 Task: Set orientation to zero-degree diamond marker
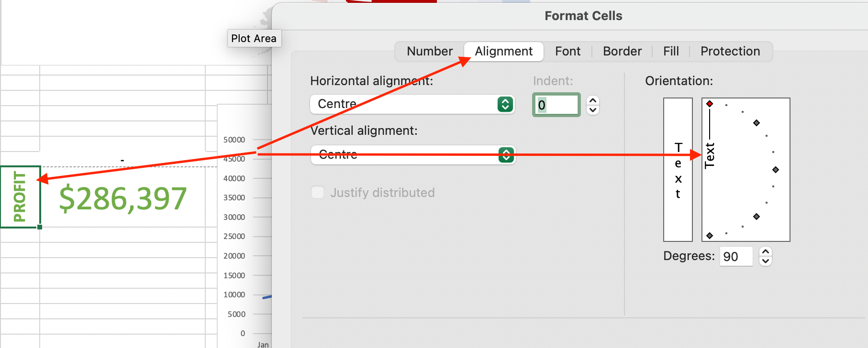776,170
